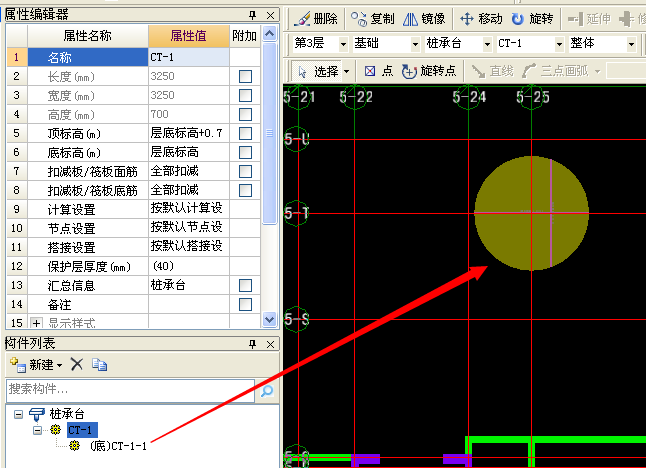Collapse the 桩承台 tree node
Viewport: 646px width, 468px height.
[18, 414]
